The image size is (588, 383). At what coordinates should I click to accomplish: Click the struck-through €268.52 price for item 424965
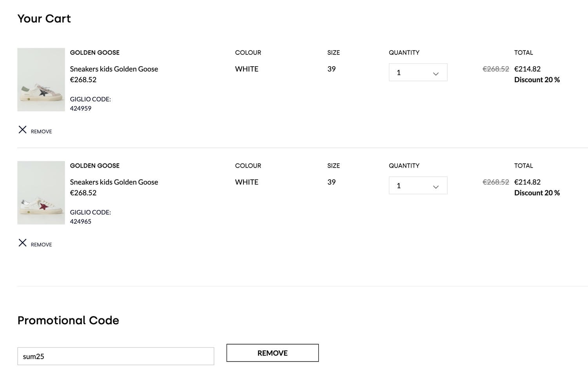click(496, 182)
